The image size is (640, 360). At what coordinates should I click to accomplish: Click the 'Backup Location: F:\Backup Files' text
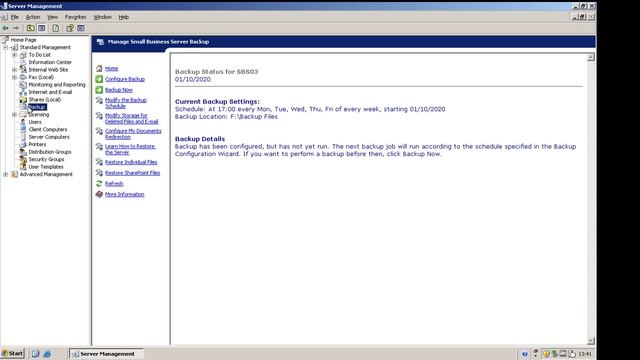[226, 117]
